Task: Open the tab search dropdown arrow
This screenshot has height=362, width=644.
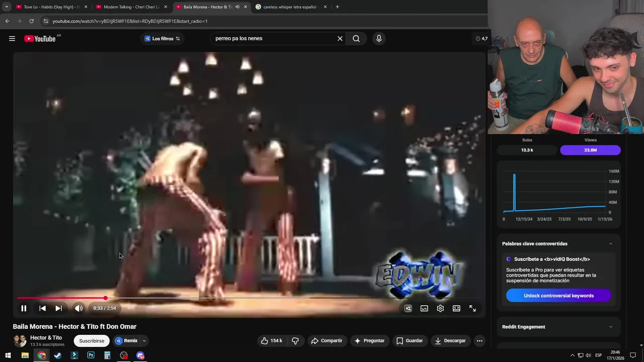Action: [x=7, y=7]
